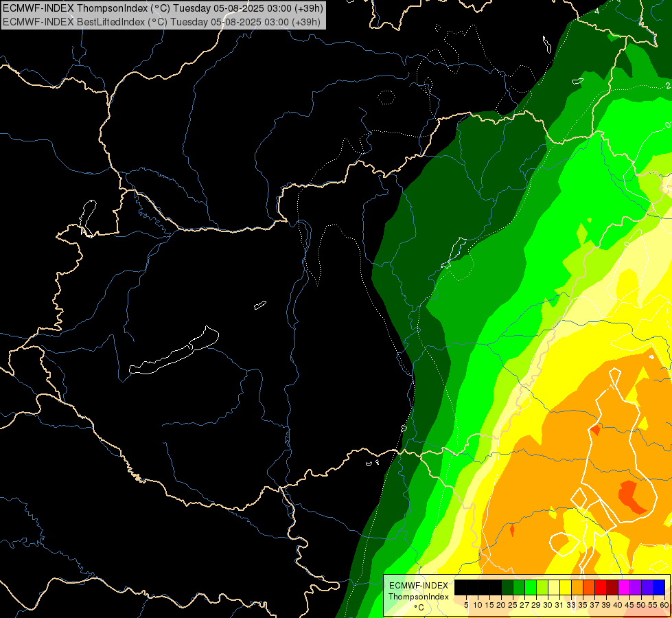
Task: Click the legend value 40
Action: click(x=617, y=605)
